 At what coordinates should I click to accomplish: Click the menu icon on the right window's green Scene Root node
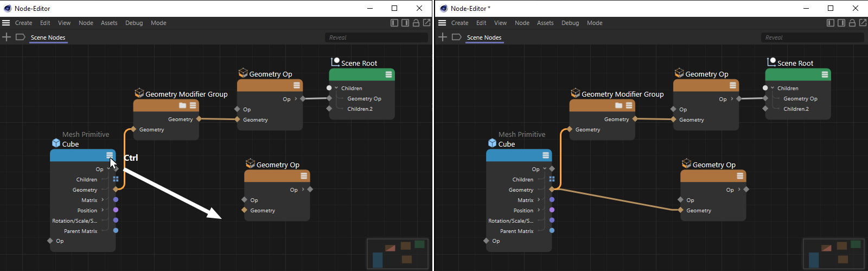pyautogui.click(x=825, y=74)
